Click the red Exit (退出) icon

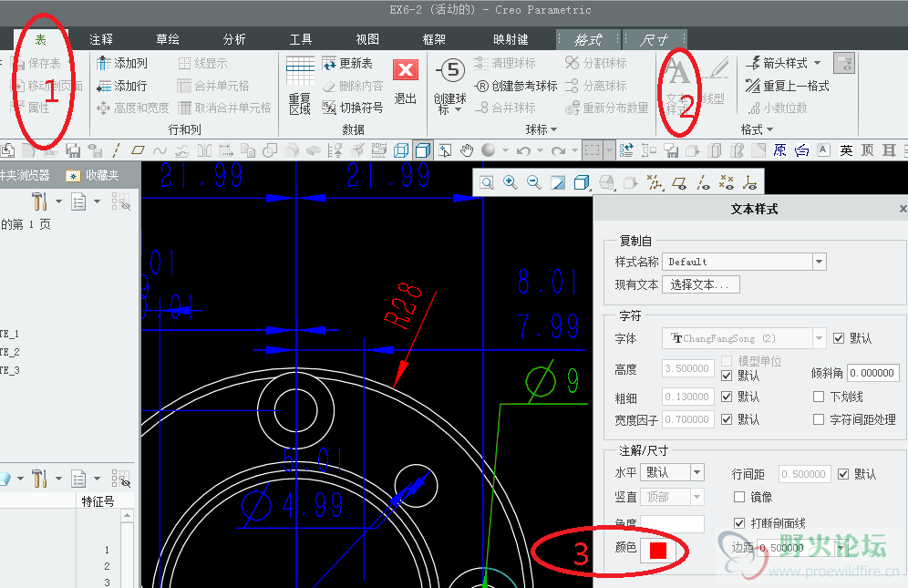406,70
